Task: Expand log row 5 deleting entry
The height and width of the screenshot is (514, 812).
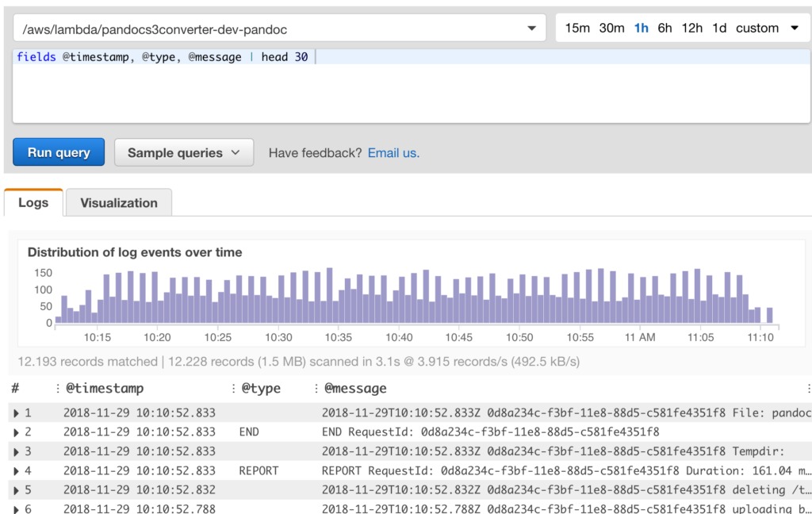Action: click(x=16, y=490)
